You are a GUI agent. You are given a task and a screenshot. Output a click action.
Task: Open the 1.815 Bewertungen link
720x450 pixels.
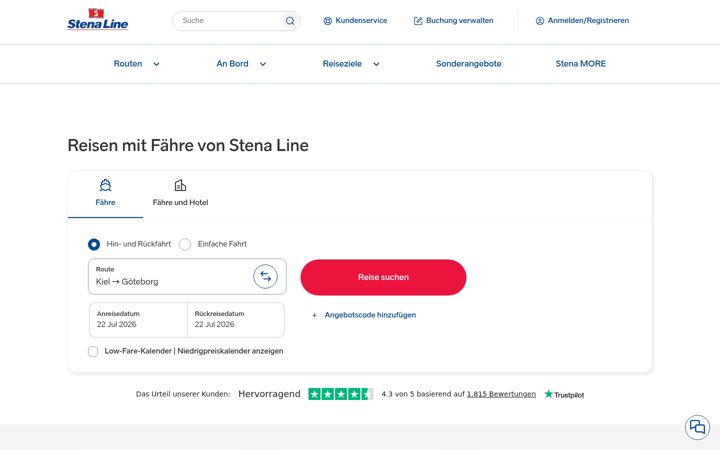tap(501, 394)
